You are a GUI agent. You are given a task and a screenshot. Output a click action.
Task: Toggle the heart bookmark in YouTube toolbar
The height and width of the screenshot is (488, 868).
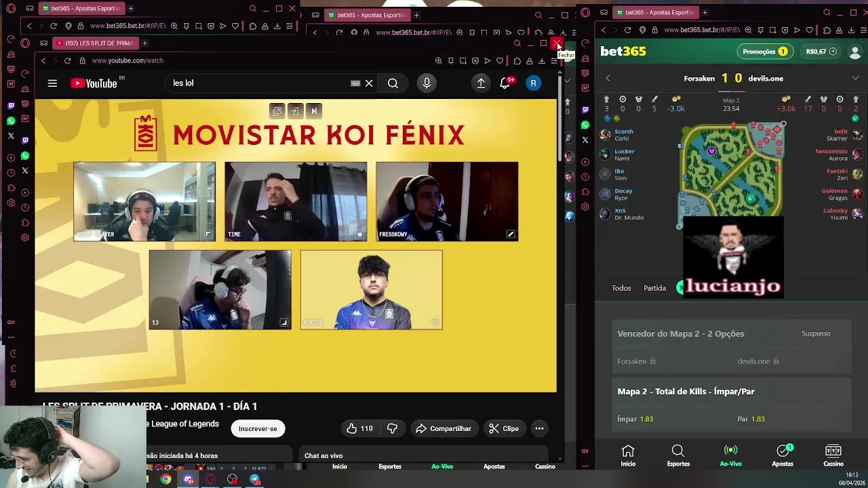click(x=500, y=61)
